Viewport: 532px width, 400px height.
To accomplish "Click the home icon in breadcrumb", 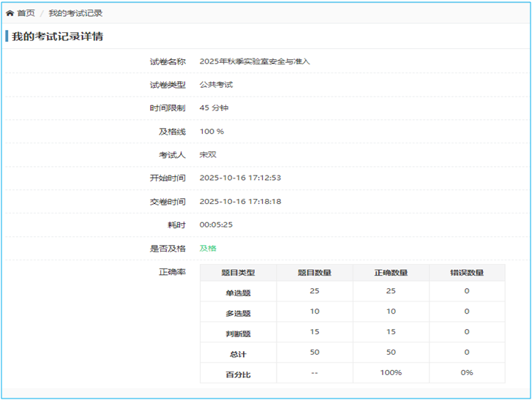I will coord(10,13).
